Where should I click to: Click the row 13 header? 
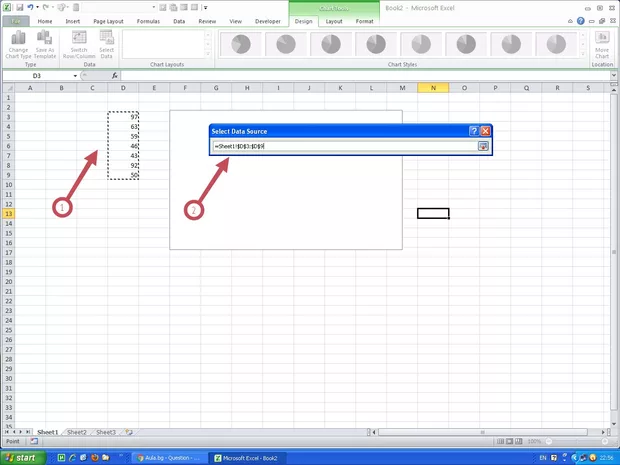pos(8,214)
